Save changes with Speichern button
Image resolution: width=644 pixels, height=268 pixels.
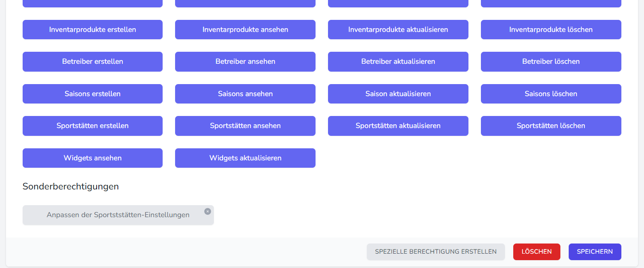pyautogui.click(x=595, y=252)
